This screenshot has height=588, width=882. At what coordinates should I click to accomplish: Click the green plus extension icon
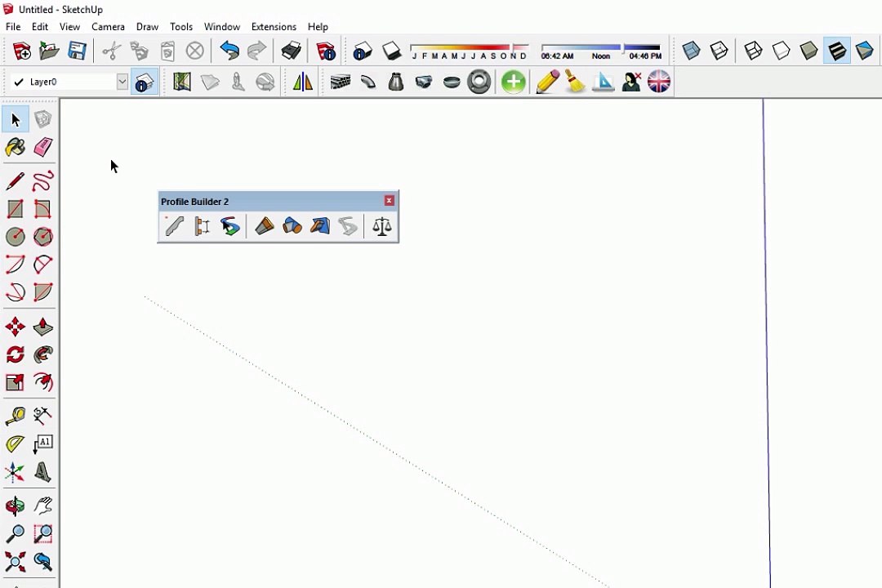(x=513, y=82)
